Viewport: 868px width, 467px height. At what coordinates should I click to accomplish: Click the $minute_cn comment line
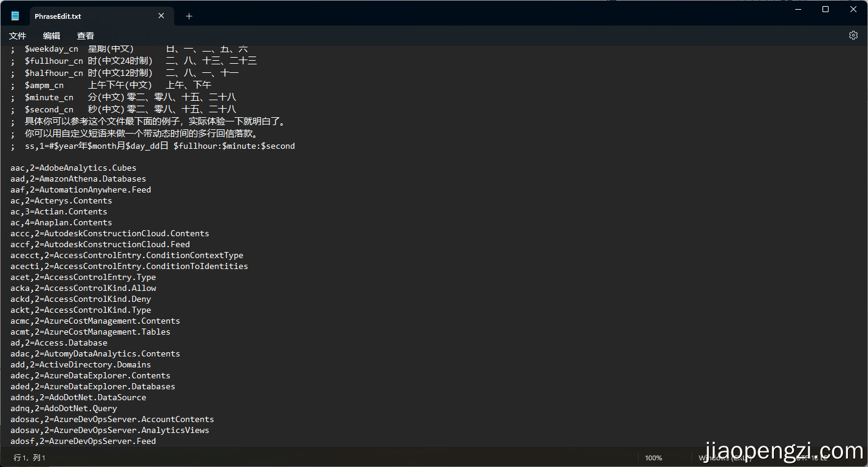(124, 97)
